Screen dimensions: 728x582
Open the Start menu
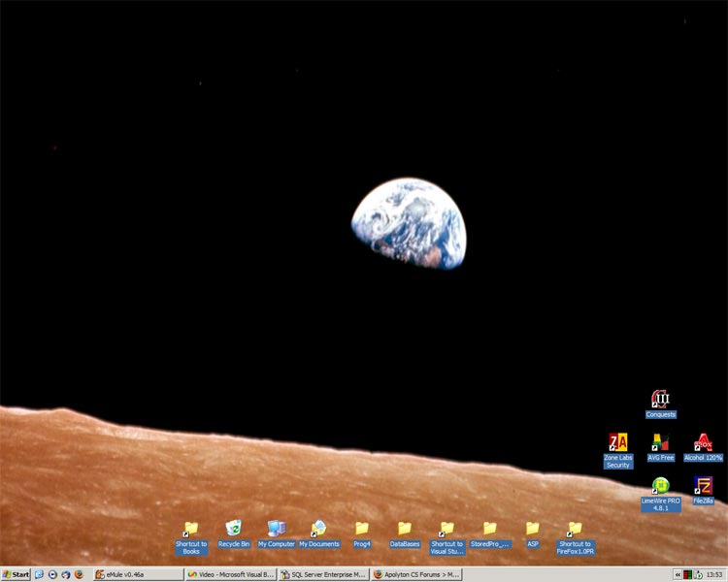tap(16, 574)
